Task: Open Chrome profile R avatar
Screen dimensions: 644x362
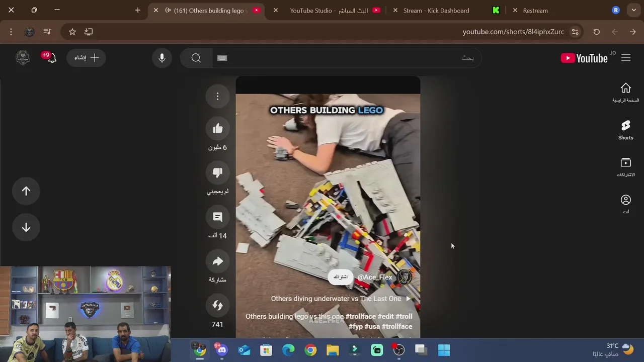Action: 616,10
